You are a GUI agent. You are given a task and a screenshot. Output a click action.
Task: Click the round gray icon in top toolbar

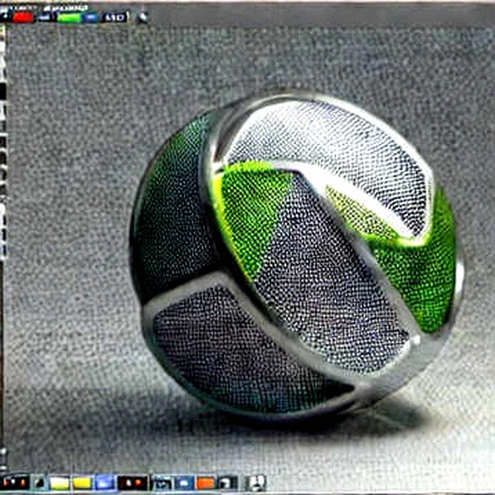click(x=142, y=17)
